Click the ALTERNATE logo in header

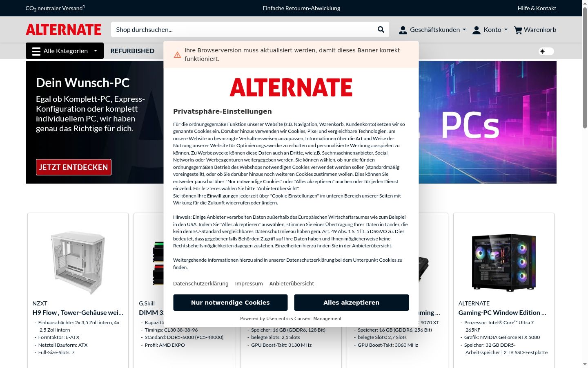[64, 29]
